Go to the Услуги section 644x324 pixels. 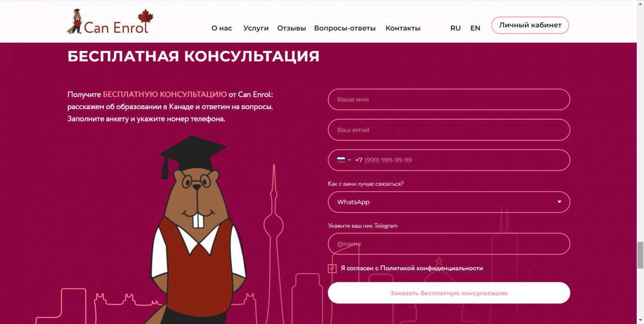(256, 28)
